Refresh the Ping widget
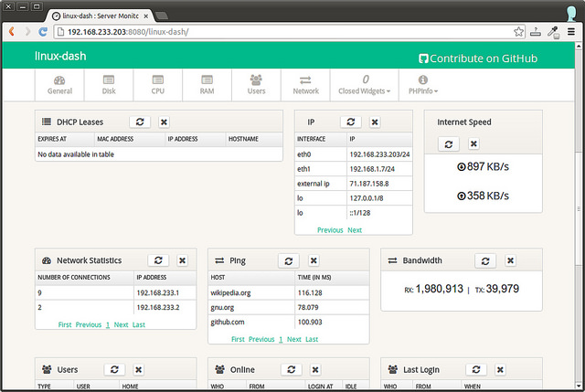Screen dimensions: 585x392 click(289, 260)
